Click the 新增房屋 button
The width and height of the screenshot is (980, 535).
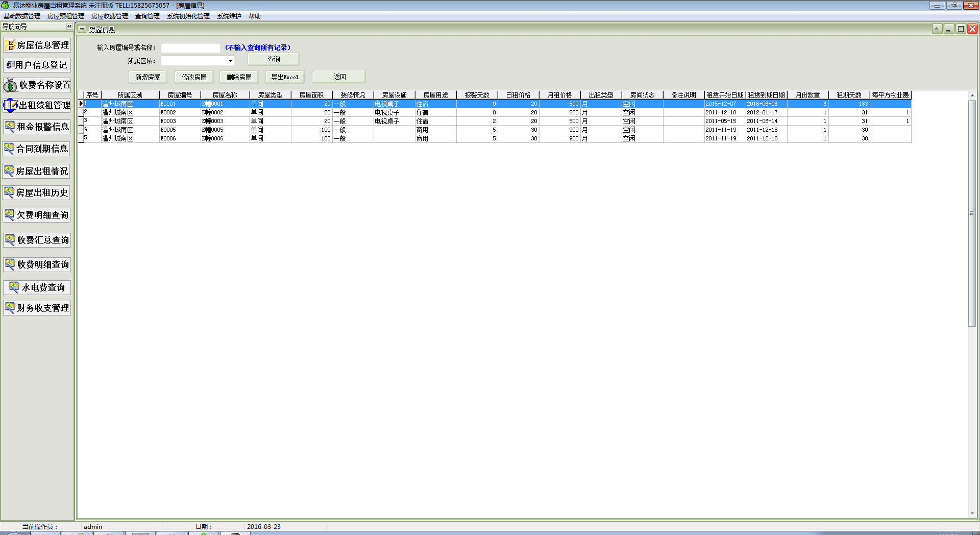[148, 77]
